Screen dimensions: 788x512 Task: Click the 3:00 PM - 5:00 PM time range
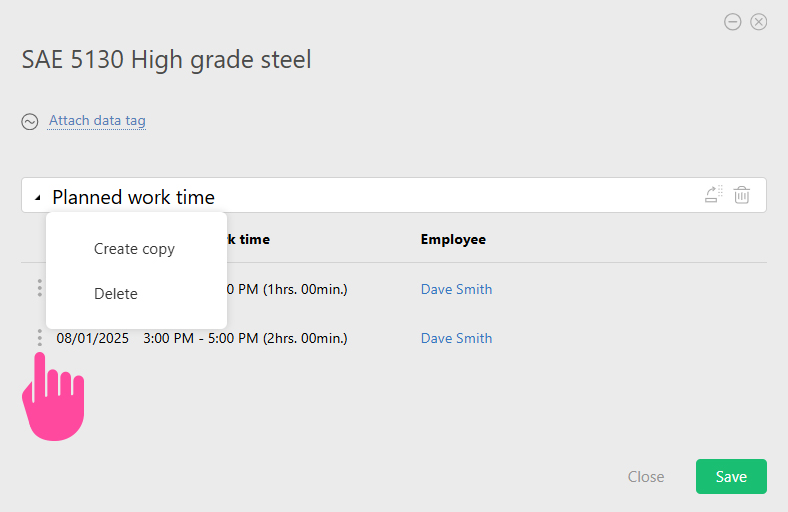coord(201,338)
